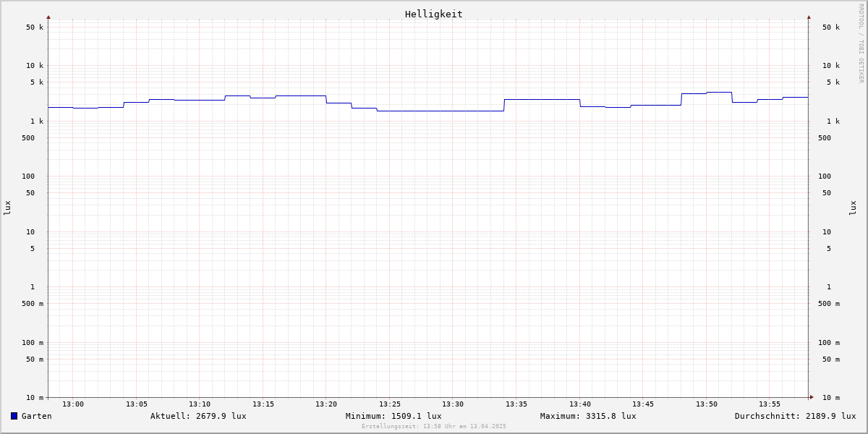868x434 pixels.
Task: Click the 13:05 time axis label
Action: coord(137,404)
